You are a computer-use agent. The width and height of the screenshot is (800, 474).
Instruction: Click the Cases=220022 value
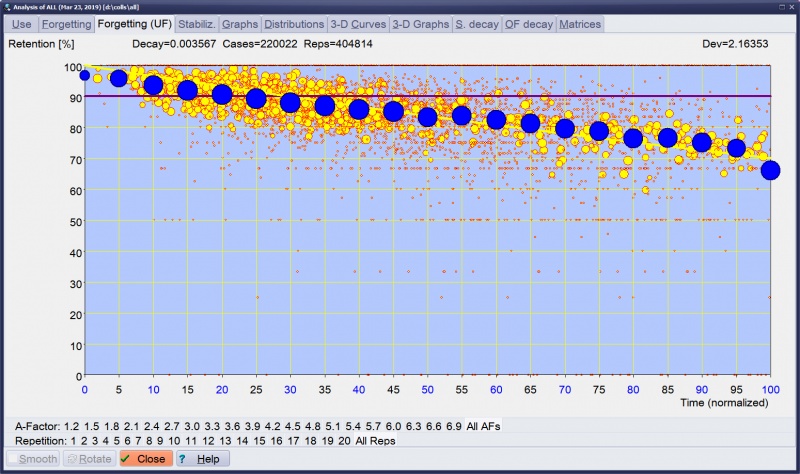click(260, 44)
